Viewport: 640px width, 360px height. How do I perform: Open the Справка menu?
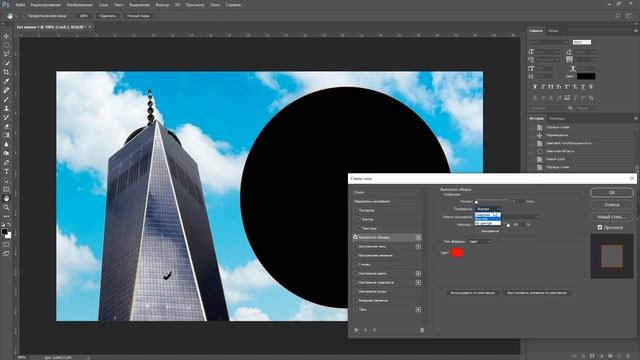click(233, 5)
